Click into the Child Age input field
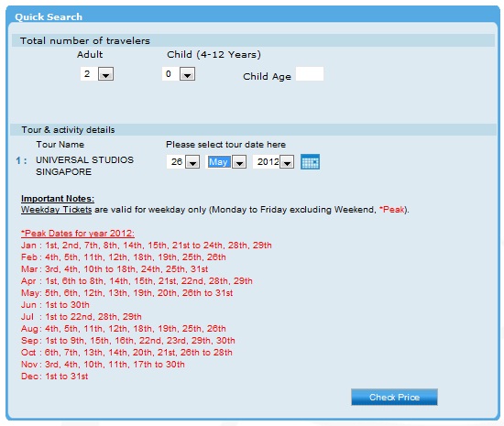This screenshot has height=426, width=504. coord(310,74)
